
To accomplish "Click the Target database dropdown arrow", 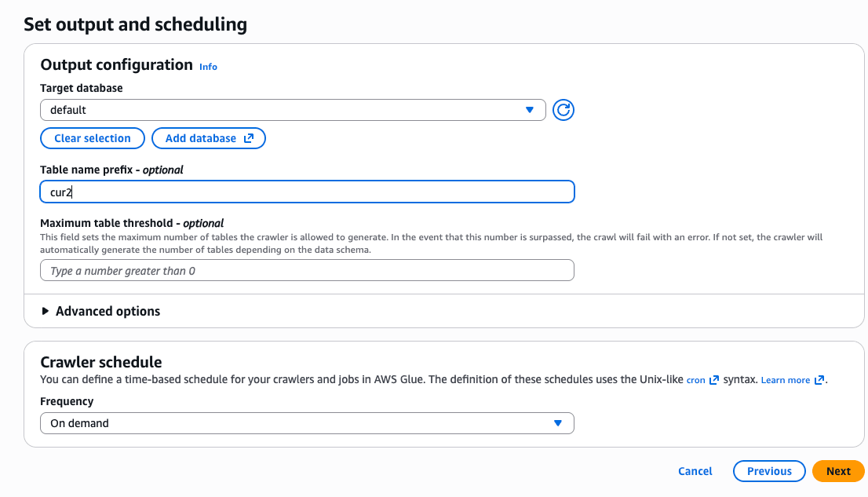I will coord(530,110).
